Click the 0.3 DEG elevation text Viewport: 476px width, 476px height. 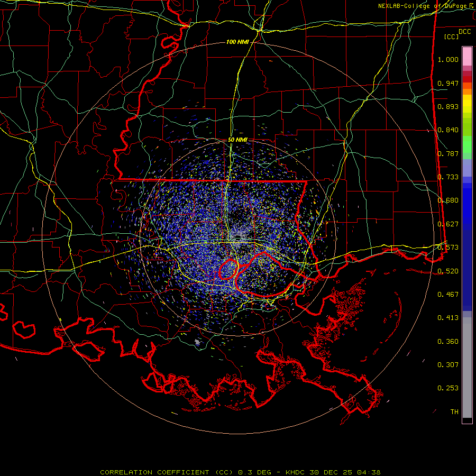pyautogui.click(x=254, y=472)
